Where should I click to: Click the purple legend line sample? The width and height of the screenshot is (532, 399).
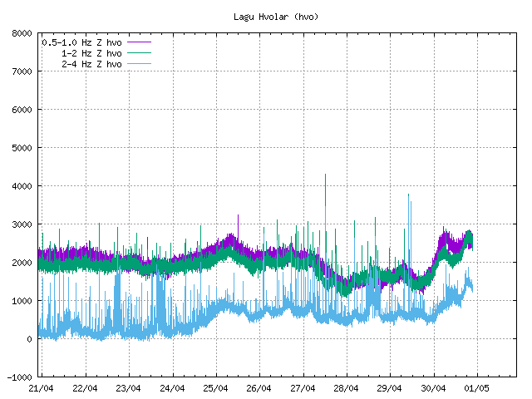(x=139, y=42)
